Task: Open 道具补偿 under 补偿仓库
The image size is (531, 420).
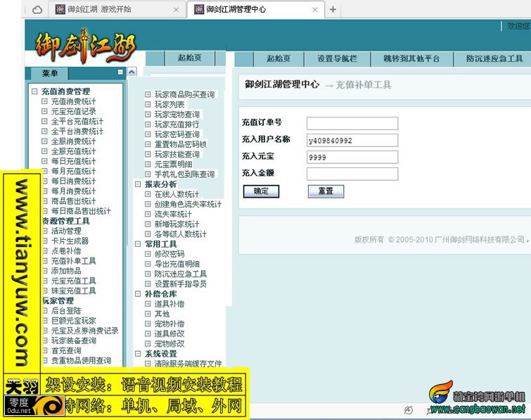Action: click(x=169, y=304)
